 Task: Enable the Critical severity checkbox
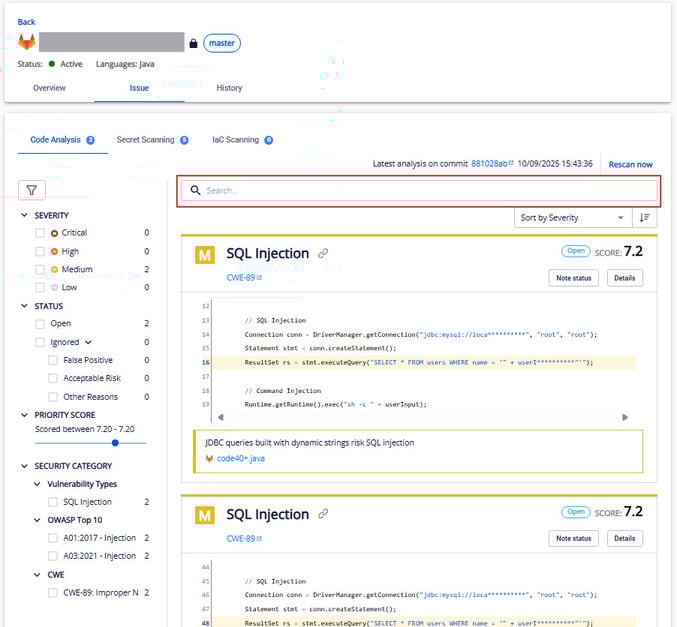click(40, 233)
